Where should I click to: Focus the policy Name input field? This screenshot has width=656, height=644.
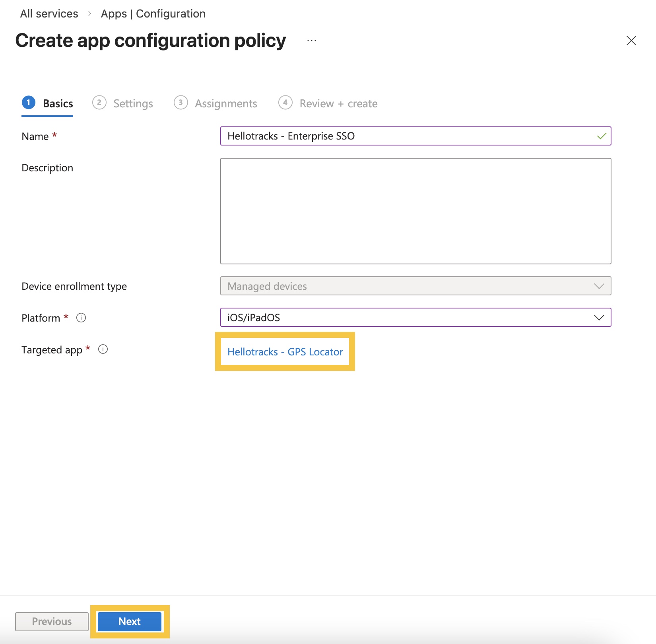pyautogui.click(x=410, y=136)
